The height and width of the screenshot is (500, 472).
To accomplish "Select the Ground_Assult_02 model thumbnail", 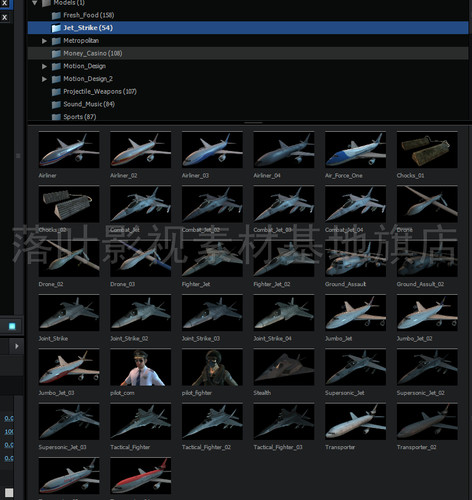I will [427, 258].
